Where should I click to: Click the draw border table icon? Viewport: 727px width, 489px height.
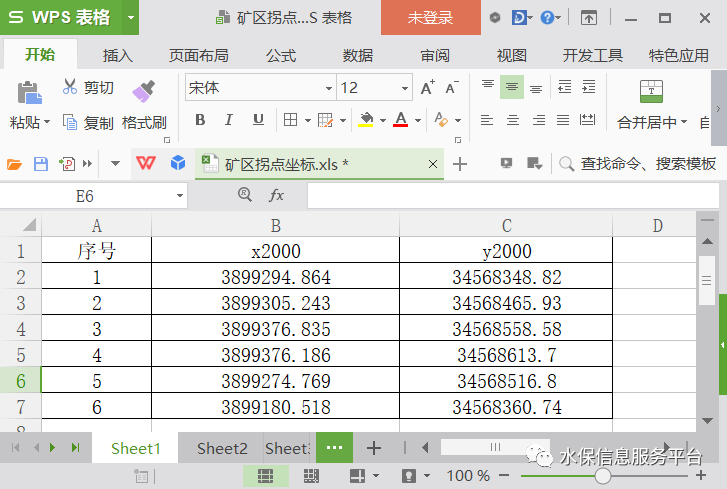[325, 120]
